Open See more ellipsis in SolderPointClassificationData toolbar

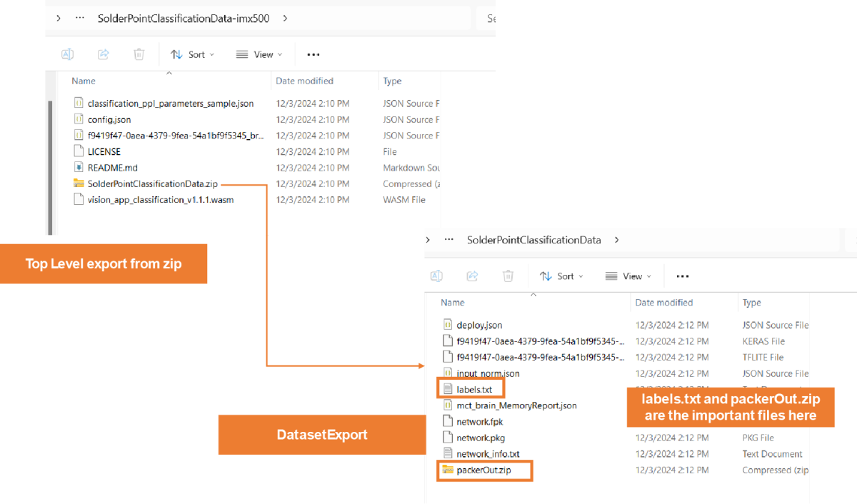tap(682, 276)
